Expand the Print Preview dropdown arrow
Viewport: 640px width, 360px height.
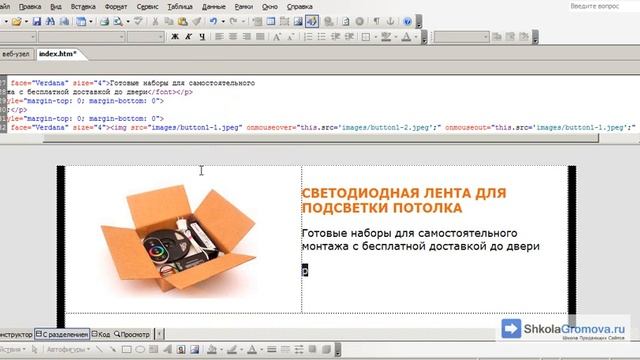tap(128, 22)
